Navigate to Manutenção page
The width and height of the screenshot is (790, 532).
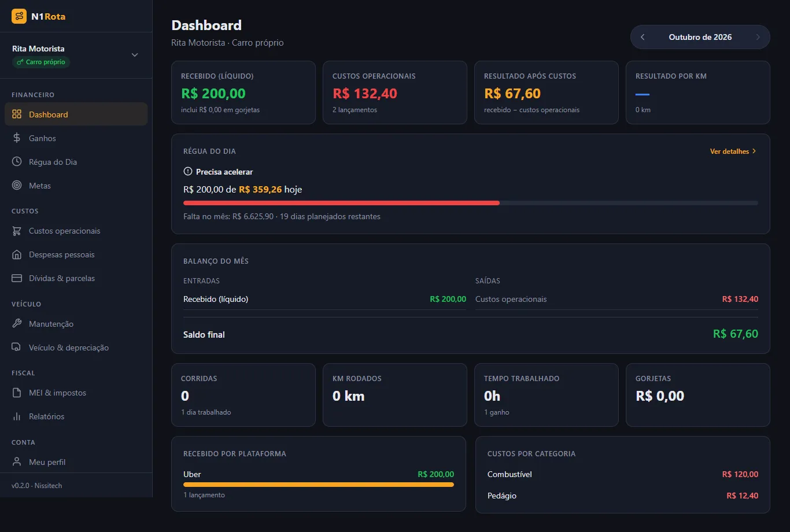click(x=76, y=324)
